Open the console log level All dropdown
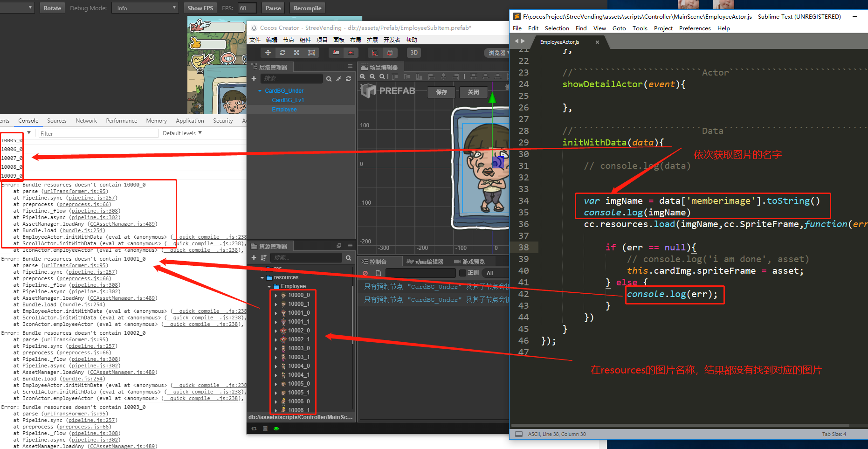Screen dimensions: 868x449 coord(496,273)
